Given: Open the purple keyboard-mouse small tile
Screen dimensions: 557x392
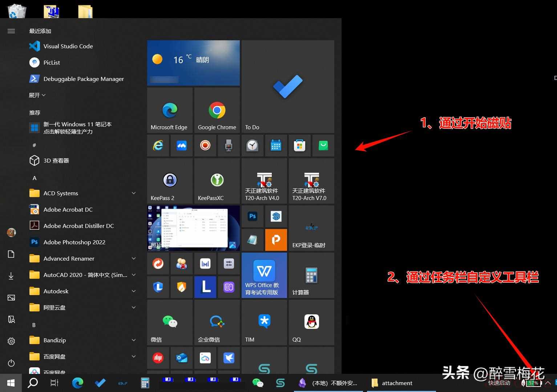Looking at the screenshot, I should pyautogui.click(x=229, y=287).
